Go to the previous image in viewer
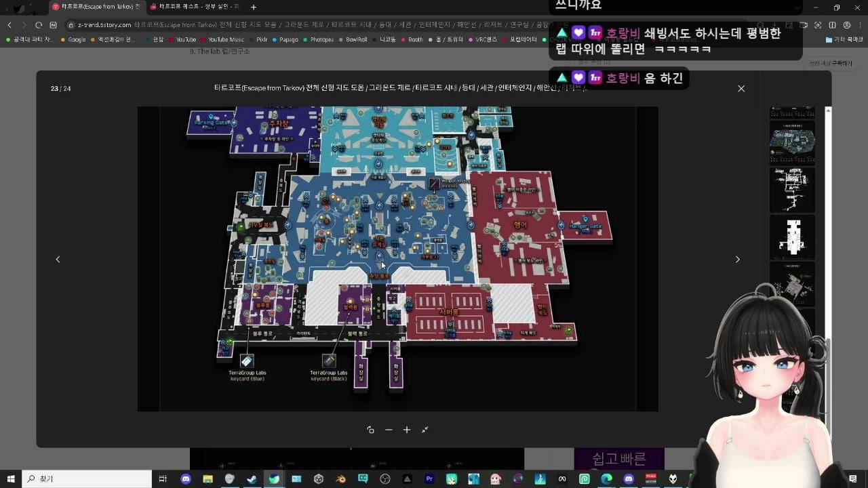 pyautogui.click(x=58, y=259)
